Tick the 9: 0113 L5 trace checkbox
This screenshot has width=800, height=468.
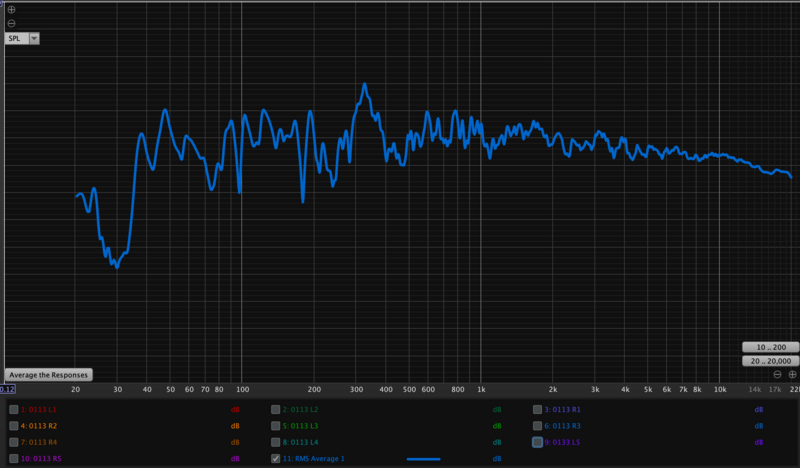[x=537, y=442]
